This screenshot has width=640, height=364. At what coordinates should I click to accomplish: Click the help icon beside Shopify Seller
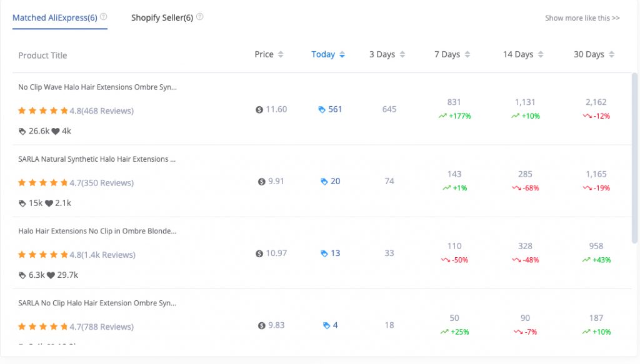(x=199, y=17)
